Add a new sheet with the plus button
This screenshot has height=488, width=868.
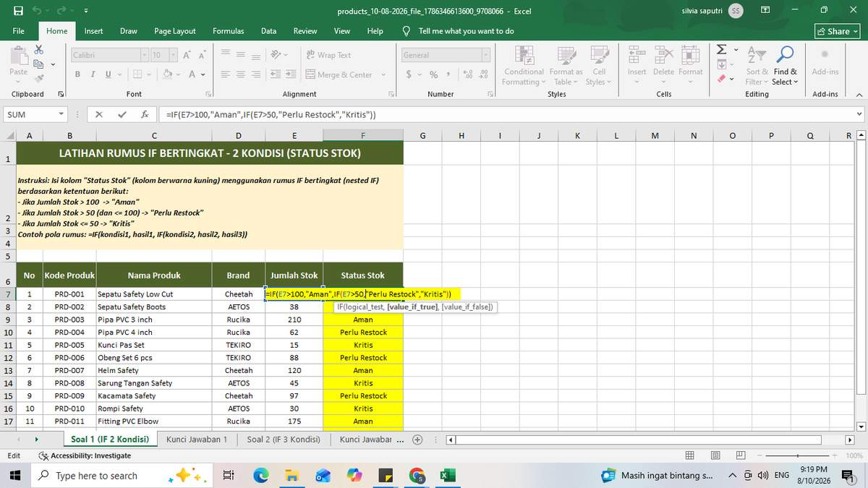pos(417,440)
